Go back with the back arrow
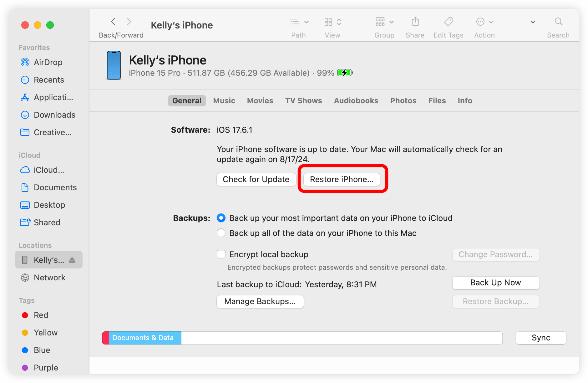This screenshot has width=588, height=383. point(113,22)
